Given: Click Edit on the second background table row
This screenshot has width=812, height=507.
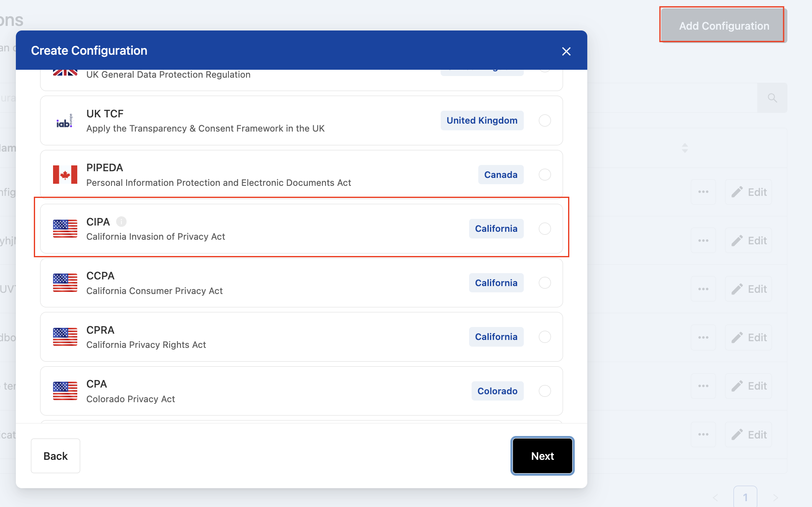Looking at the screenshot, I should 749,241.
